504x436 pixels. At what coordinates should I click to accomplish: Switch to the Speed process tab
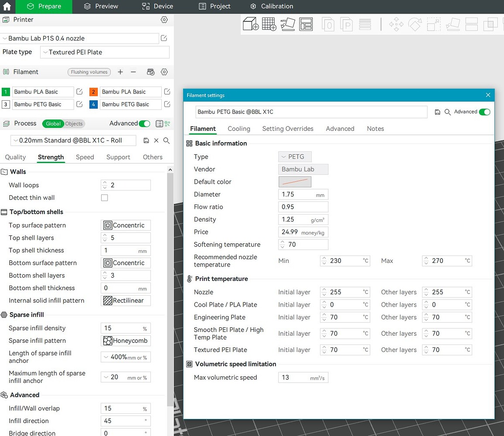click(85, 157)
